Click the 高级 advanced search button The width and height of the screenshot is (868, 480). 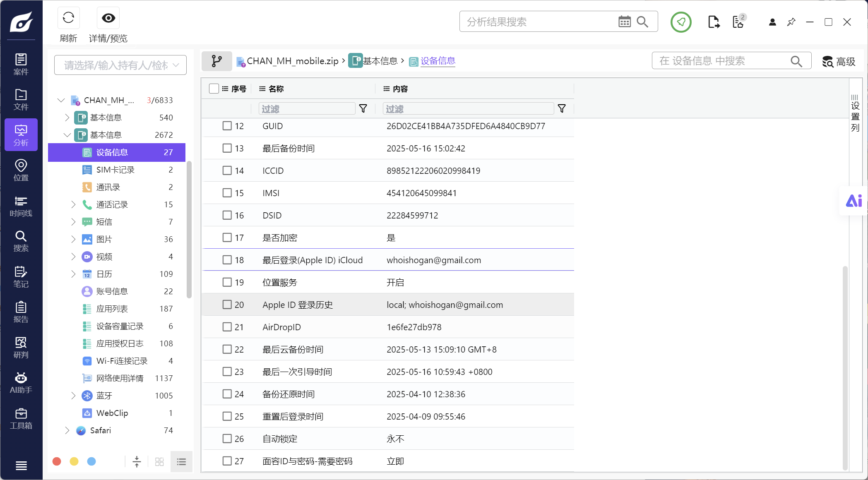[x=839, y=62]
